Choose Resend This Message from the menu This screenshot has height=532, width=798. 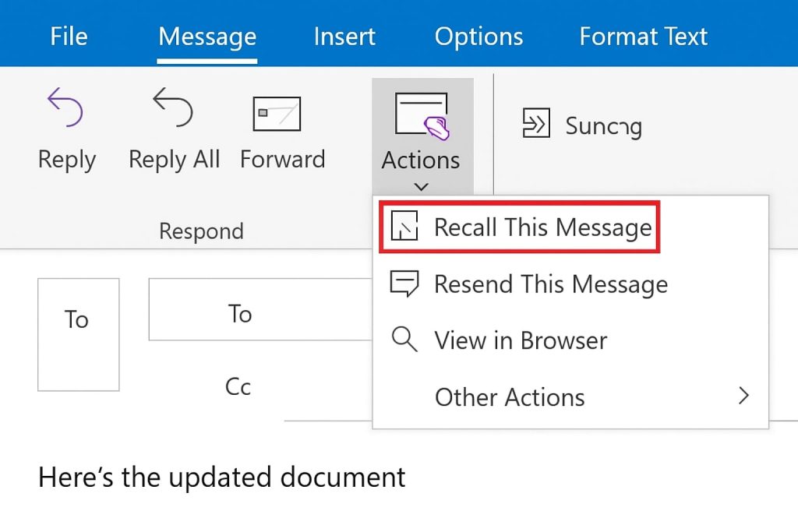coord(550,284)
